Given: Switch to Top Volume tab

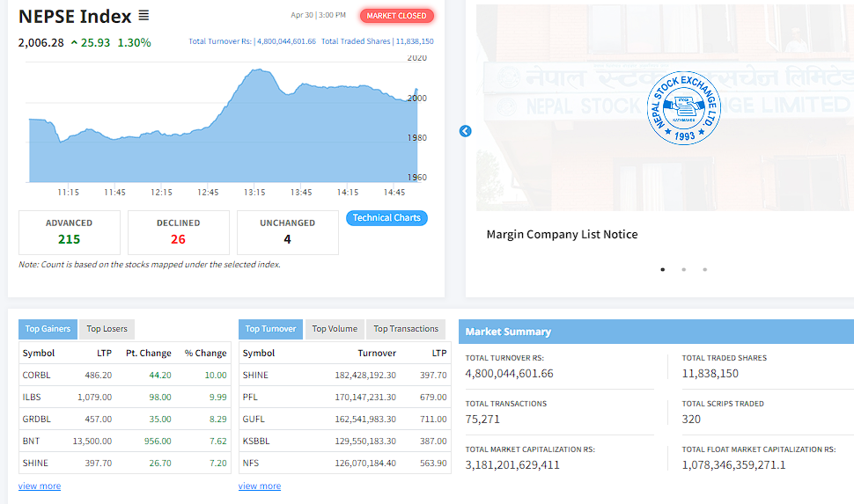Looking at the screenshot, I should pyautogui.click(x=335, y=329).
